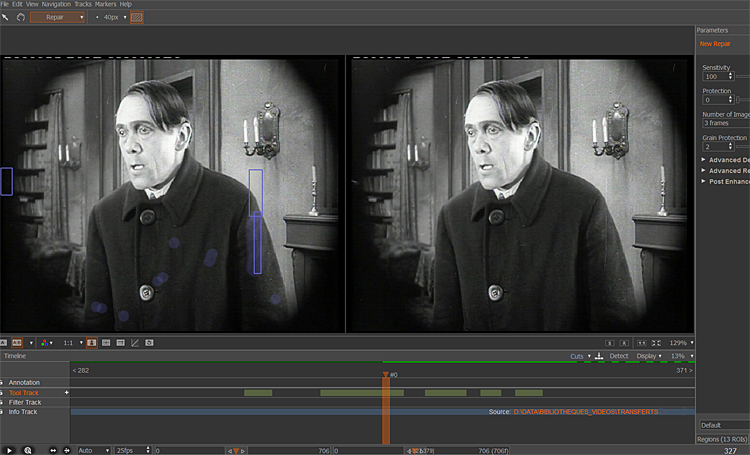Click the 1:1 zoom reset icon
Viewport: 750px width, 455px height.
[x=641, y=343]
